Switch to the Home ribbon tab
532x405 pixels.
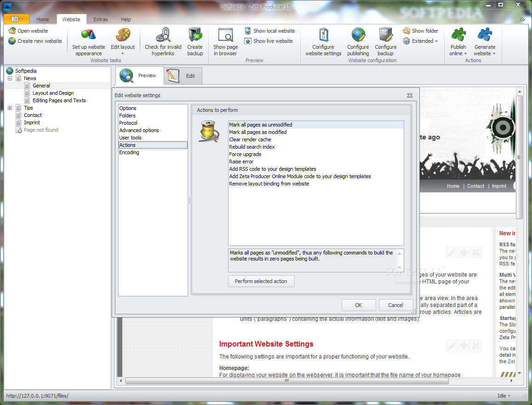coord(42,19)
